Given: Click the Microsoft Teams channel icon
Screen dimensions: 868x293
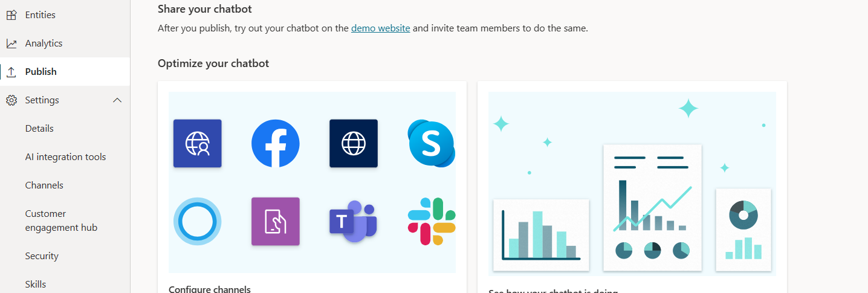Looking at the screenshot, I should pyautogui.click(x=353, y=222).
